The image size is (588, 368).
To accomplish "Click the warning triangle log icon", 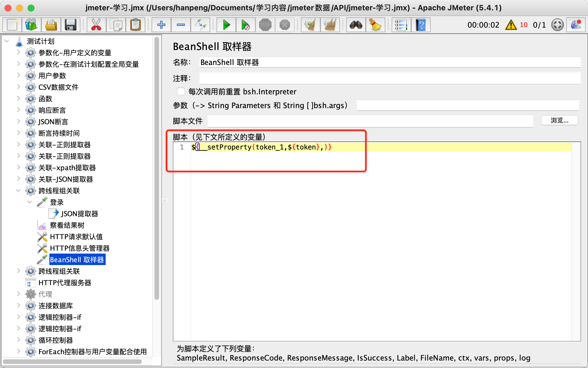I will pos(511,25).
